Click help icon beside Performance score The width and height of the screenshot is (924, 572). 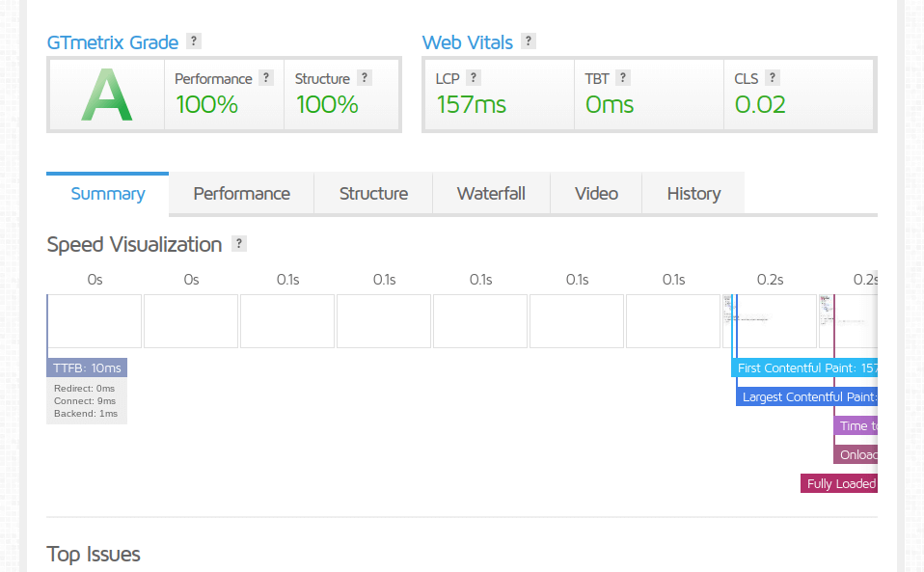coord(266,78)
